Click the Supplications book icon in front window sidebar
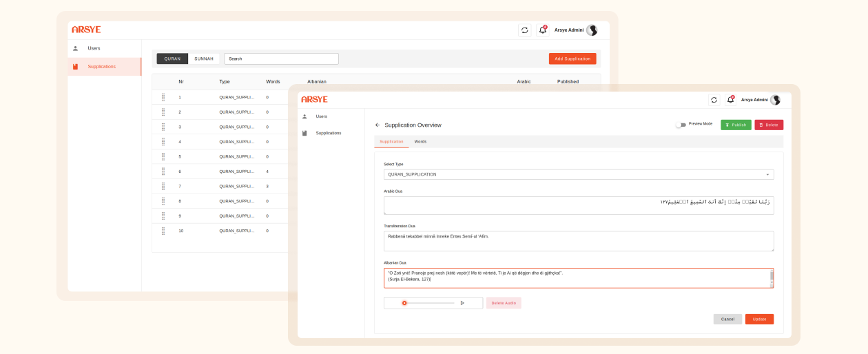Image resolution: width=868 pixels, height=354 pixels. tap(304, 133)
